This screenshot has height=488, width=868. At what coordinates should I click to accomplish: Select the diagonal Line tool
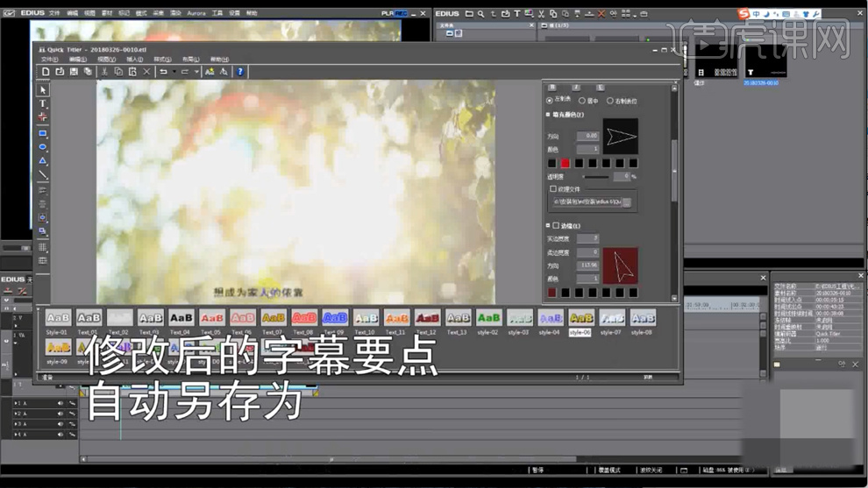point(43,175)
